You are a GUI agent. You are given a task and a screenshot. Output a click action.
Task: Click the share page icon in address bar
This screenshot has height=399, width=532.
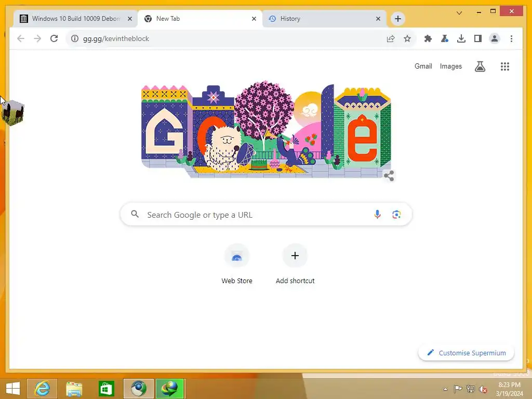[391, 38]
